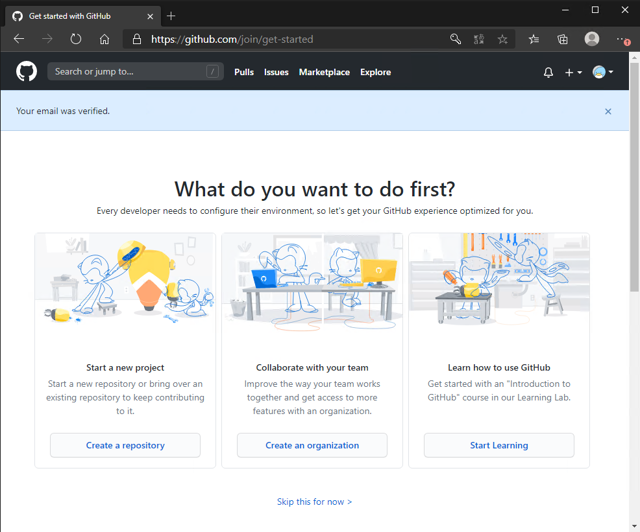Click the Learn how to use GitHub title

coord(499,367)
